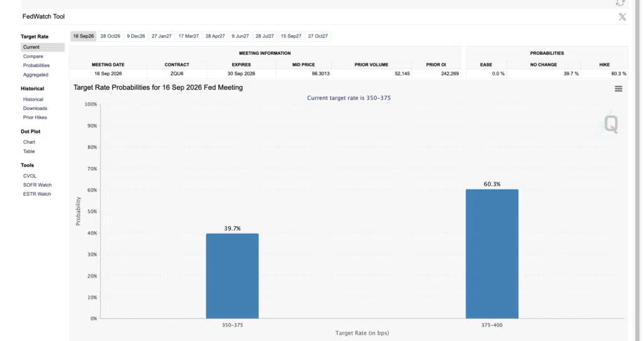644x341 pixels.
Task: Open the Probabilities view in sidebar
Action: click(36, 65)
